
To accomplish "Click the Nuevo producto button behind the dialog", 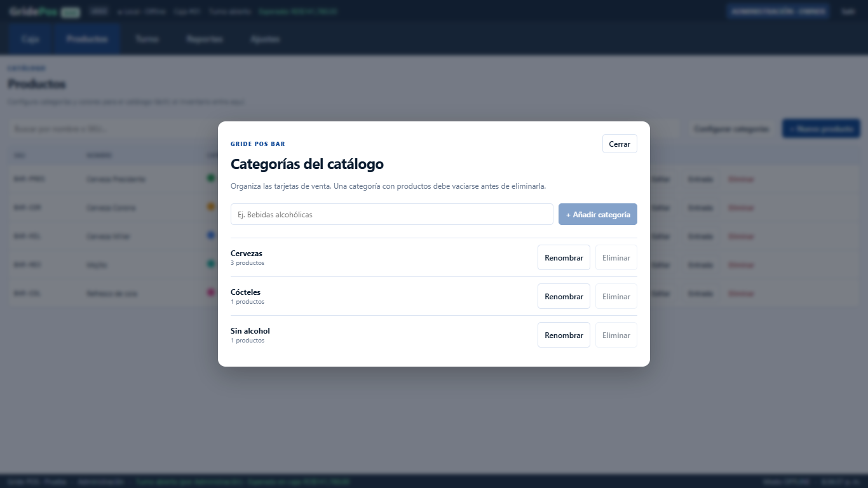I will [821, 129].
